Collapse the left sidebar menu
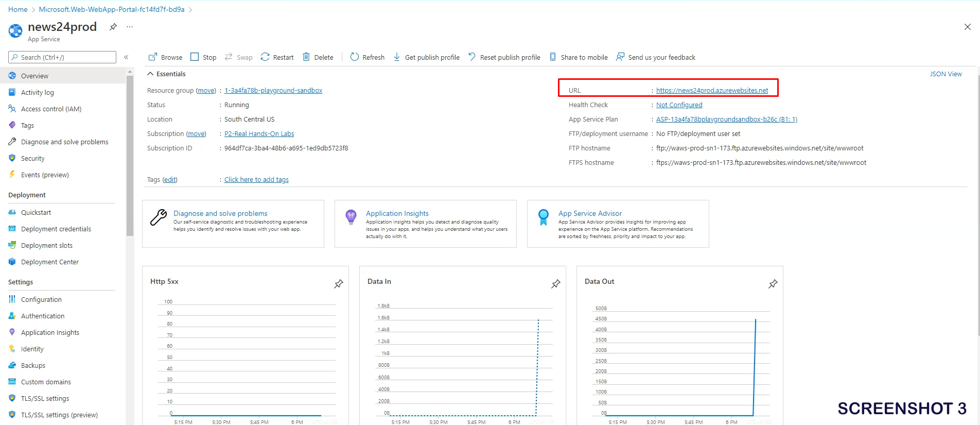The image size is (980, 425). coord(126,57)
